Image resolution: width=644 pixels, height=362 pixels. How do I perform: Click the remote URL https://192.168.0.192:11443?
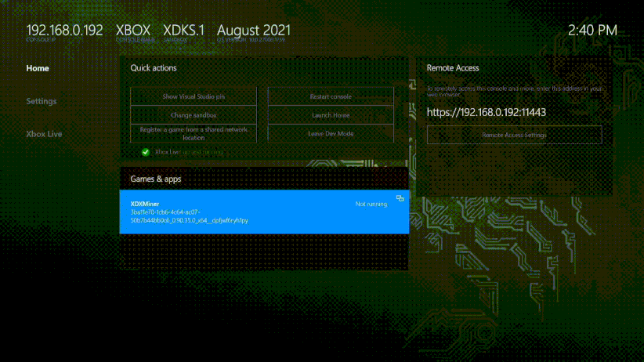[x=487, y=112]
